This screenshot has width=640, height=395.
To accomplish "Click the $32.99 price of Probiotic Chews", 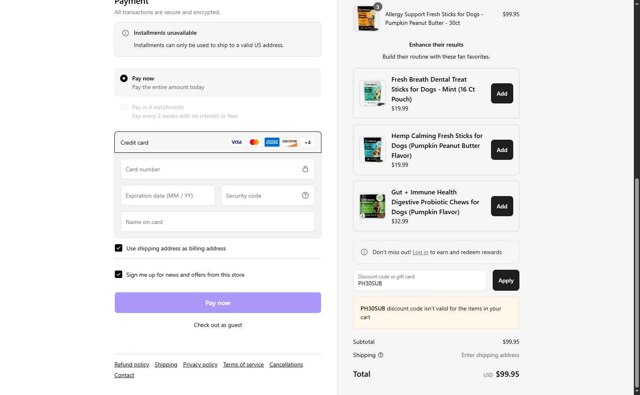I will tap(400, 221).
